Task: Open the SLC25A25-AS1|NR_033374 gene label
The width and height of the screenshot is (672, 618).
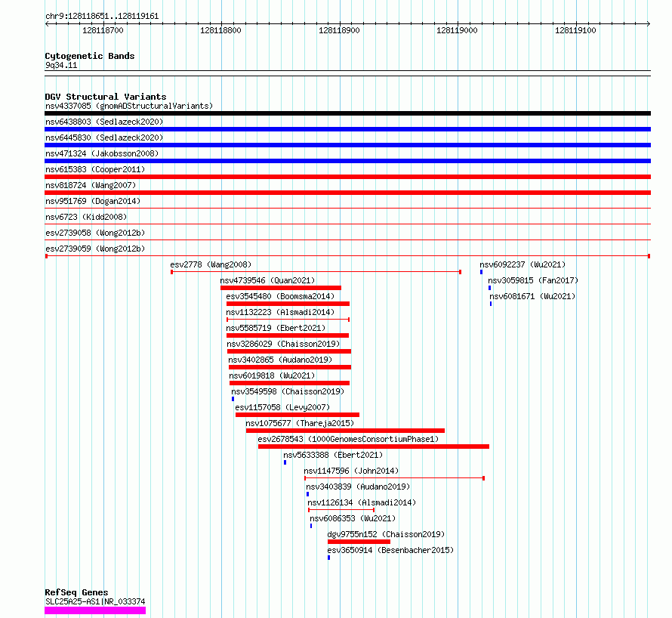Action: (x=95, y=601)
